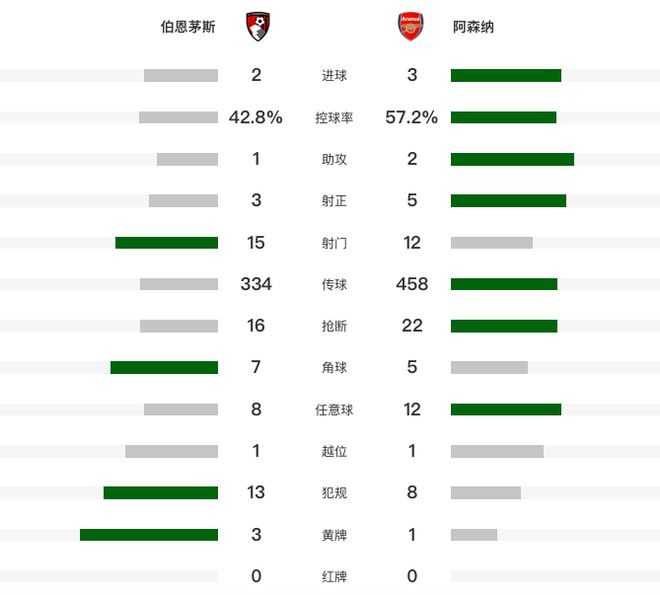This screenshot has height=595, width=660.
Task: Select the 抢断 tackles stat label
Action: 334,326
